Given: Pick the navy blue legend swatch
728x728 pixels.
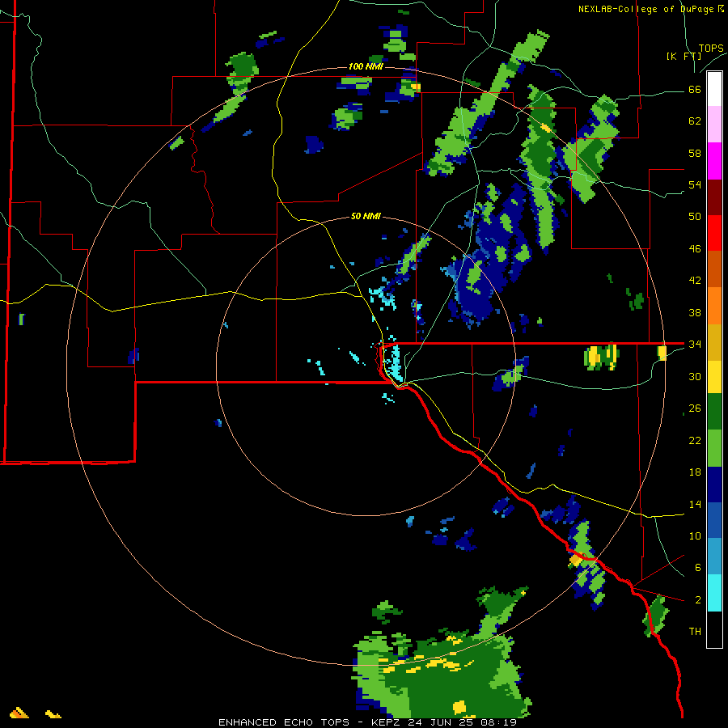Looking at the screenshot, I should tap(714, 485).
